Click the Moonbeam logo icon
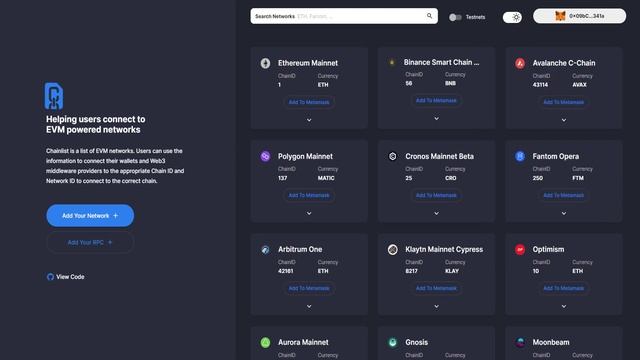Screen dimensions: 640x360 (520, 342)
